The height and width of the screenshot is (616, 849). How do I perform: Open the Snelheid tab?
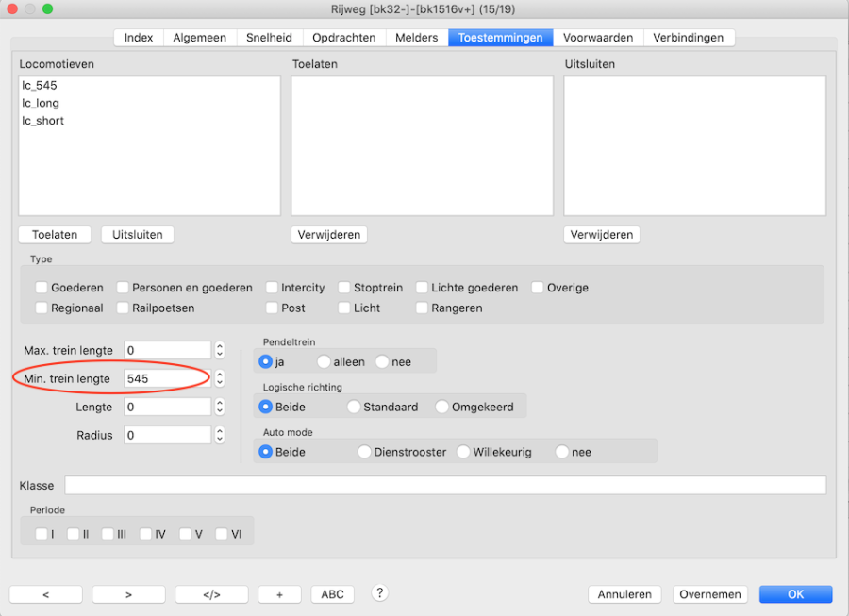click(x=269, y=38)
